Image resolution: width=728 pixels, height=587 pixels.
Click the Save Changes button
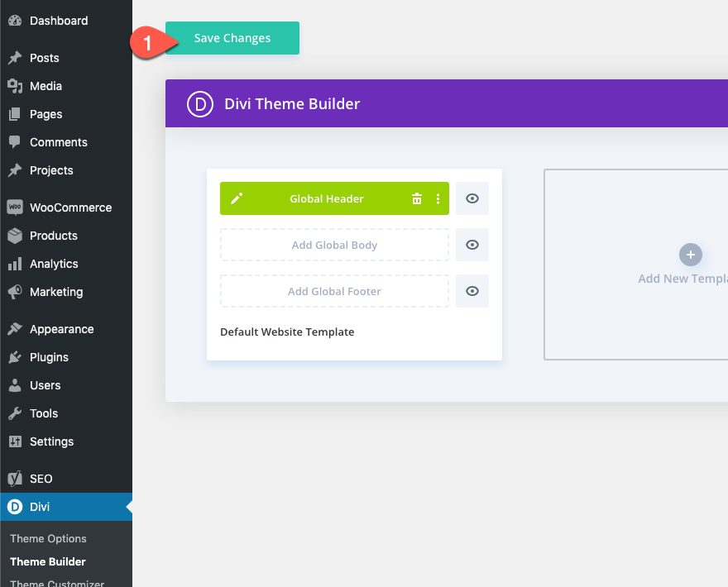232,38
